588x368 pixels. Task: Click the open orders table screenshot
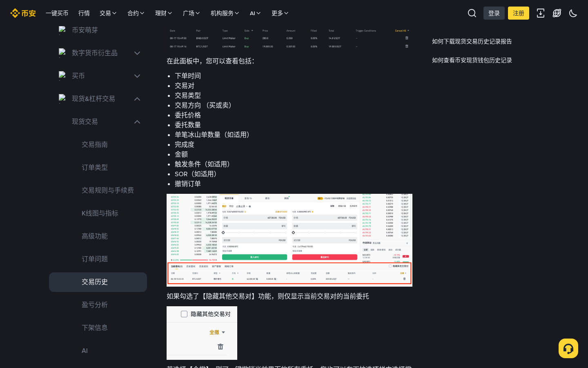click(x=290, y=38)
